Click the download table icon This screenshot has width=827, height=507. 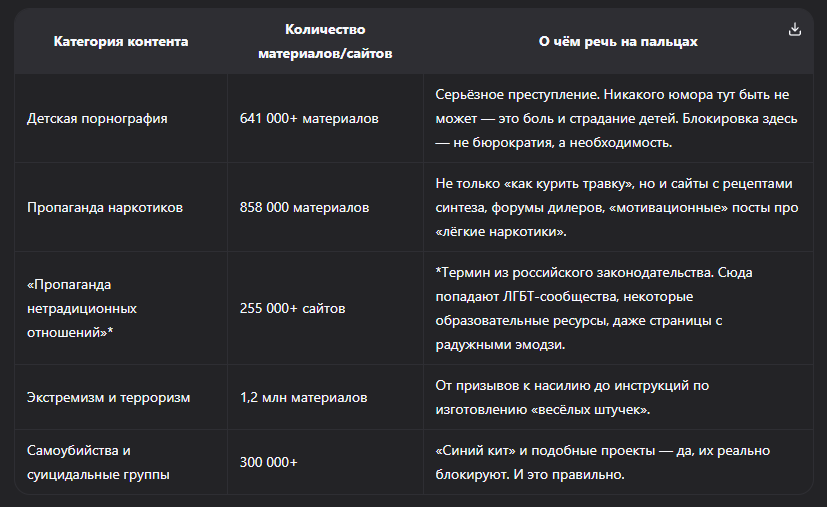point(795,30)
